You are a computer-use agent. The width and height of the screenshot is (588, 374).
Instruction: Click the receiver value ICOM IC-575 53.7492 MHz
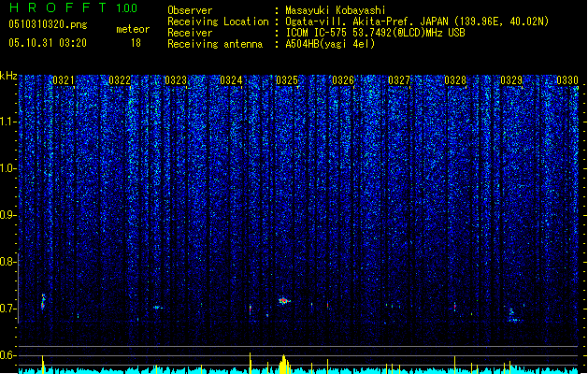pos(375,33)
